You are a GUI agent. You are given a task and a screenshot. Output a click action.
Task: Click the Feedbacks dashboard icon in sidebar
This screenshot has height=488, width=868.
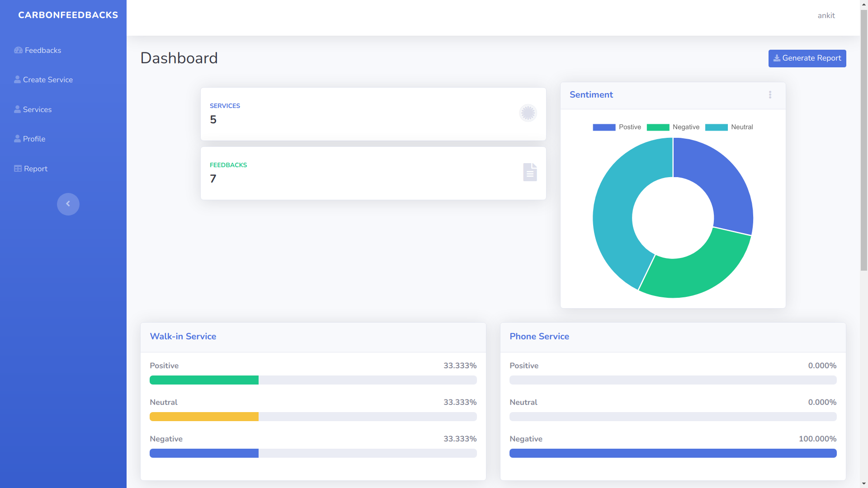pos(18,50)
